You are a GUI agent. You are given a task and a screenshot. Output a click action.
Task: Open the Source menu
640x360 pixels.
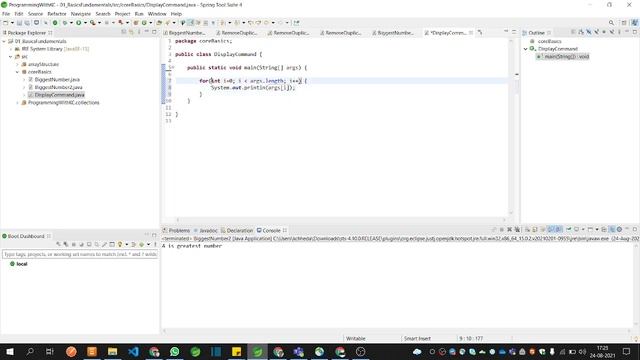tap(35, 14)
